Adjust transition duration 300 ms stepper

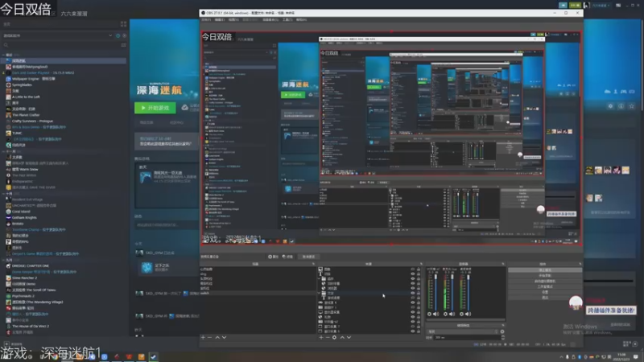503,337
